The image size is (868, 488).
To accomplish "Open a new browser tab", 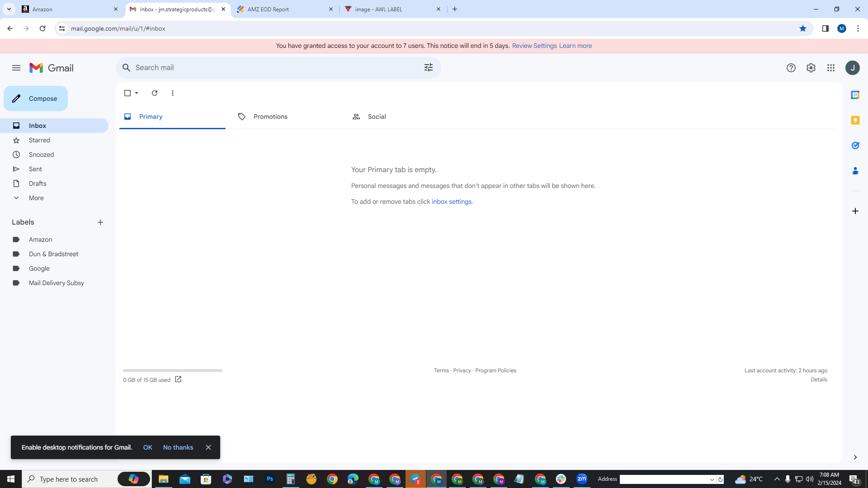I will pyautogui.click(x=455, y=9).
